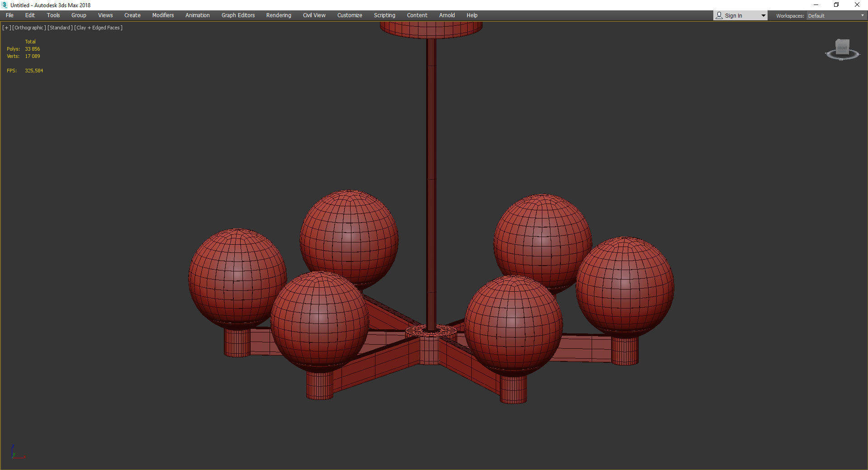
Task: Open the Modifiers menu
Action: (x=163, y=15)
